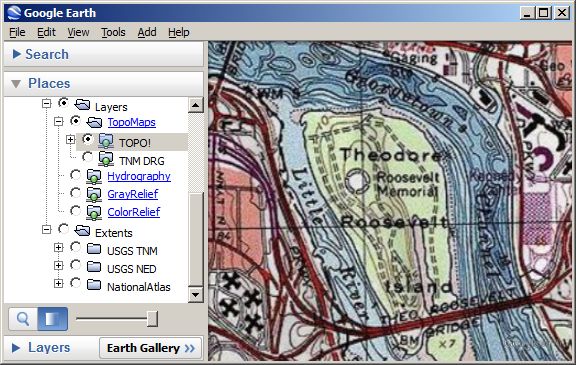
Task: Expand the USGS TNM folder
Action: 58,247
